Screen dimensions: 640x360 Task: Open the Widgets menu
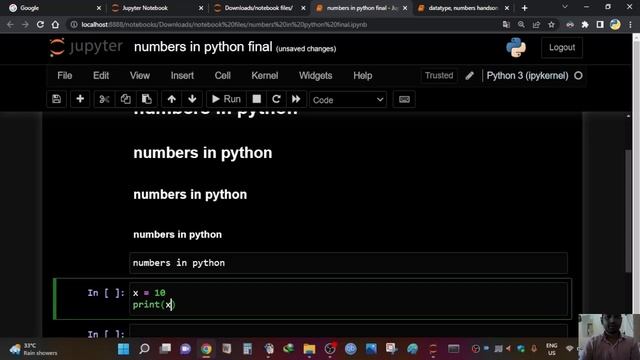coord(316,76)
